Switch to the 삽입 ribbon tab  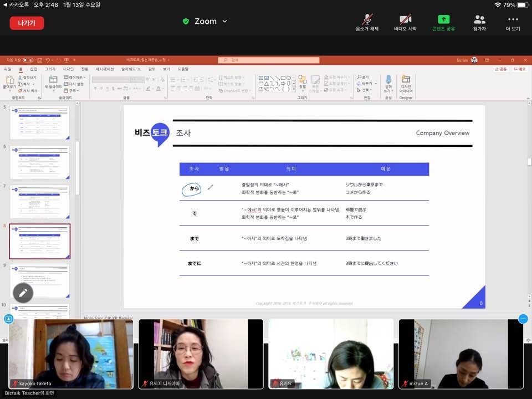click(x=34, y=69)
